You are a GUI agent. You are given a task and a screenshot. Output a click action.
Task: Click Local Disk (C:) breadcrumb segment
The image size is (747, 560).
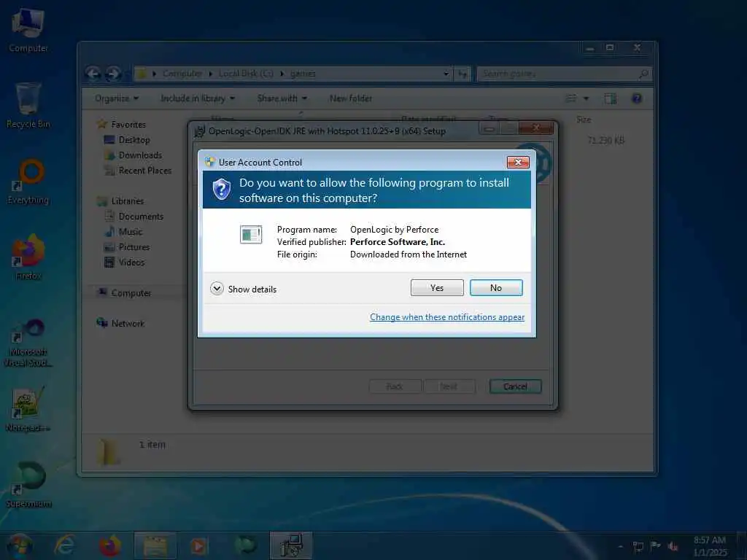tap(247, 74)
